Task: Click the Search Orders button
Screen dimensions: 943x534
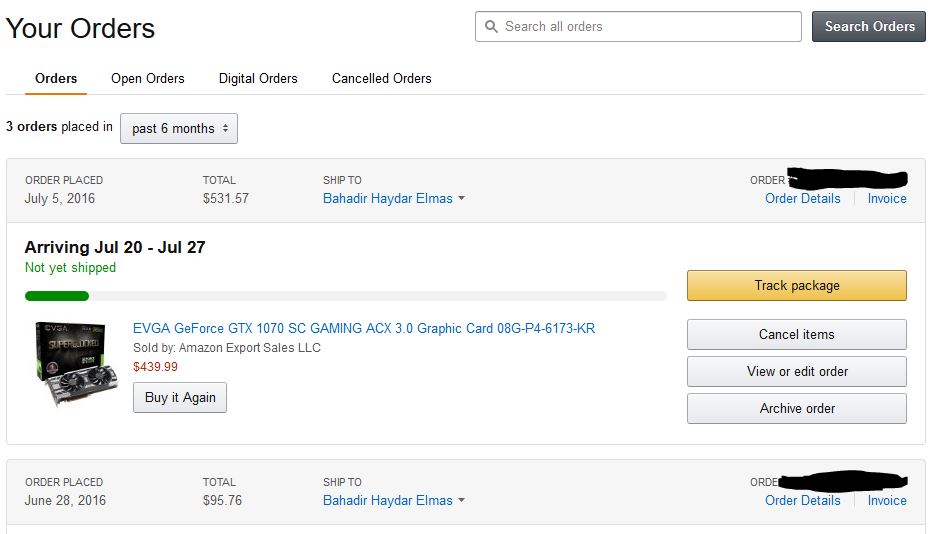Action: 868,26
